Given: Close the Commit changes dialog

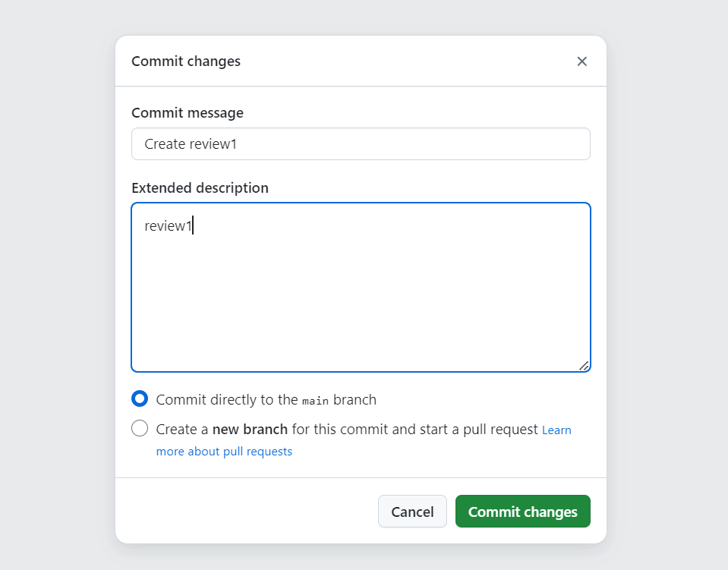Looking at the screenshot, I should click(581, 61).
